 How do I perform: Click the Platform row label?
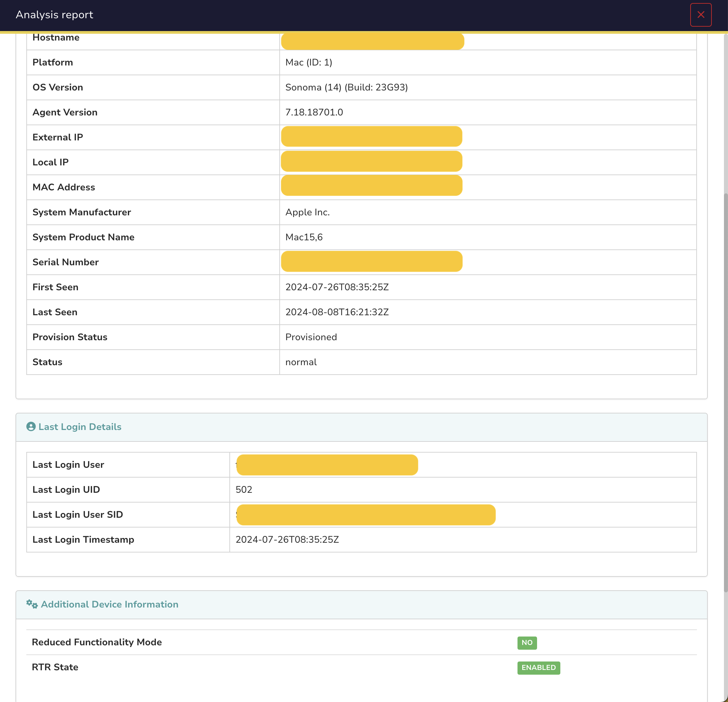[x=52, y=62]
